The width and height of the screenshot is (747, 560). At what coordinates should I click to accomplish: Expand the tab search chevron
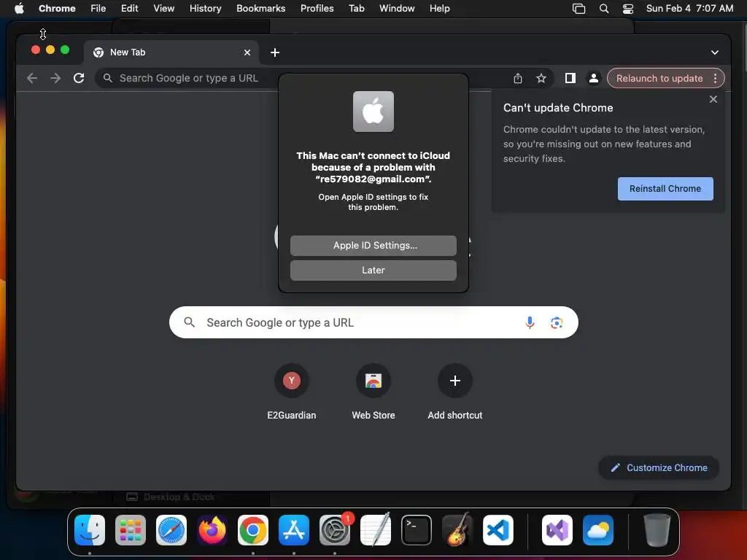715,52
